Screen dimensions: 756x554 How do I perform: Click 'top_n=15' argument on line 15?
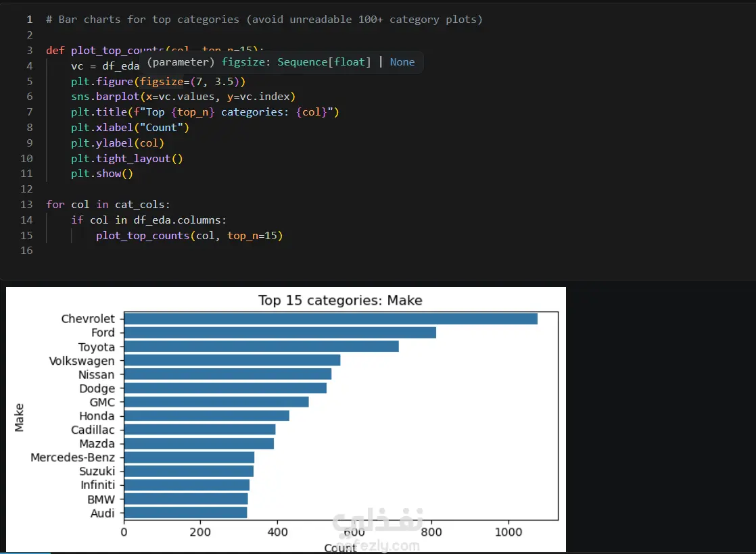[252, 236]
